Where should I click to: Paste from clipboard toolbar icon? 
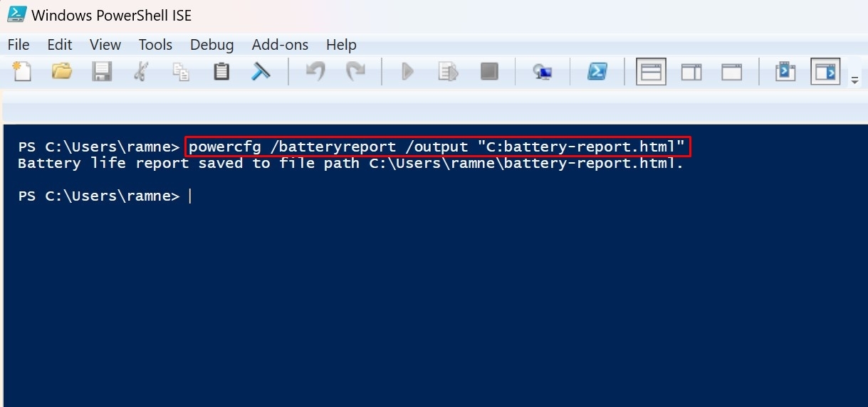point(221,71)
